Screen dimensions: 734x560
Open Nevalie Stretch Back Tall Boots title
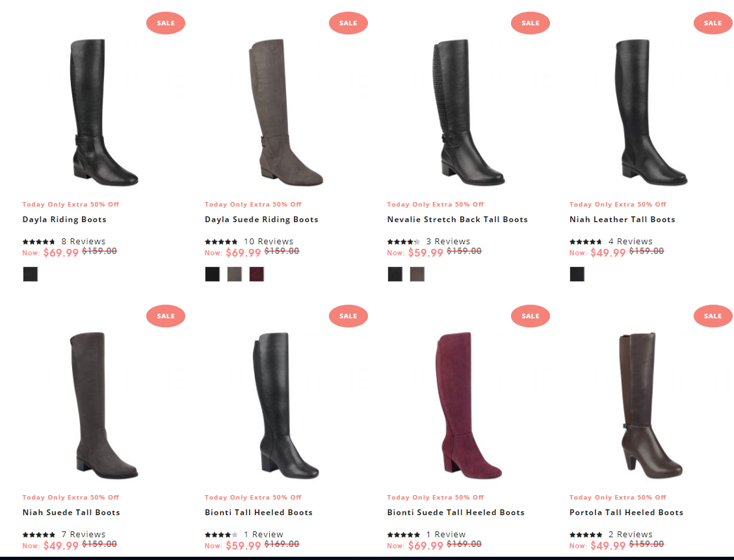(x=457, y=220)
